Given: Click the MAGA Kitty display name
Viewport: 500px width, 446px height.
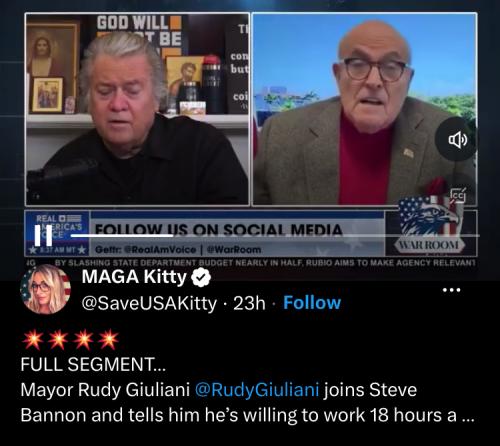Looking at the screenshot, I should [x=134, y=277].
